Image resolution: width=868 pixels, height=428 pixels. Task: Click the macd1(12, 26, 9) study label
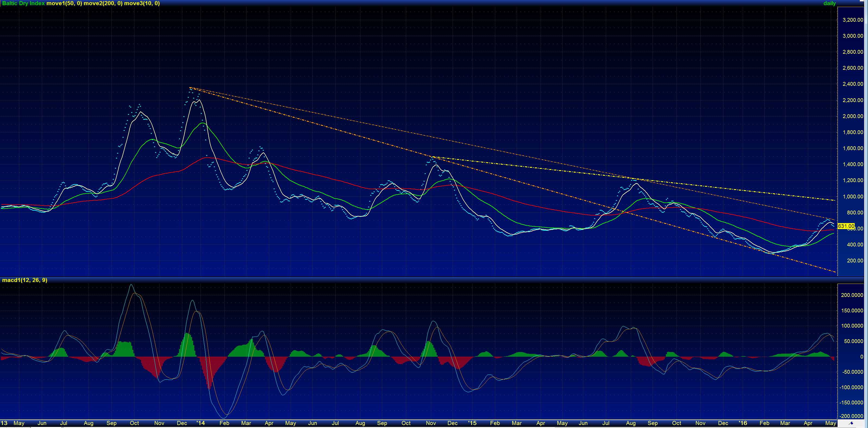(25, 280)
